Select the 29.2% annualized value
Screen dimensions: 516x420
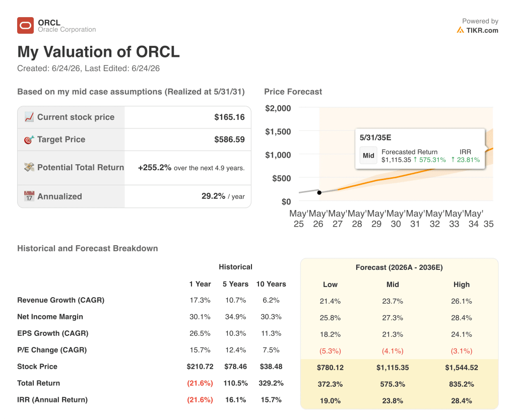213,196
